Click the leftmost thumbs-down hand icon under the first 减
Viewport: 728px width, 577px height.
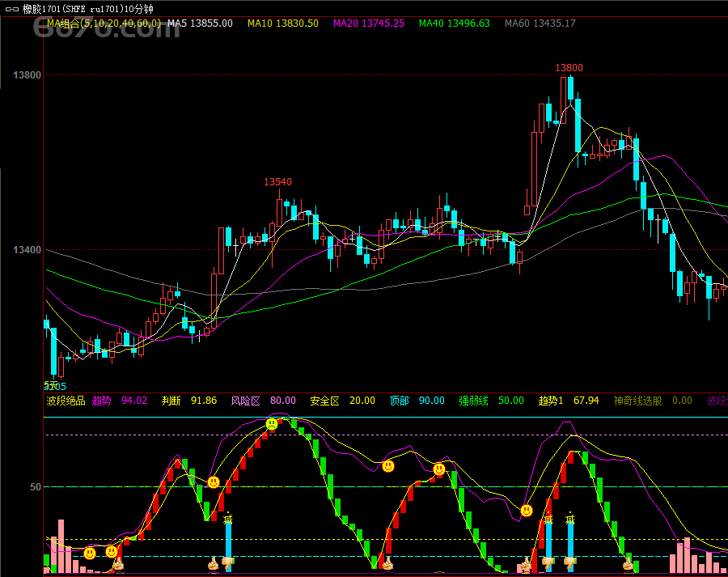pyautogui.click(x=227, y=564)
